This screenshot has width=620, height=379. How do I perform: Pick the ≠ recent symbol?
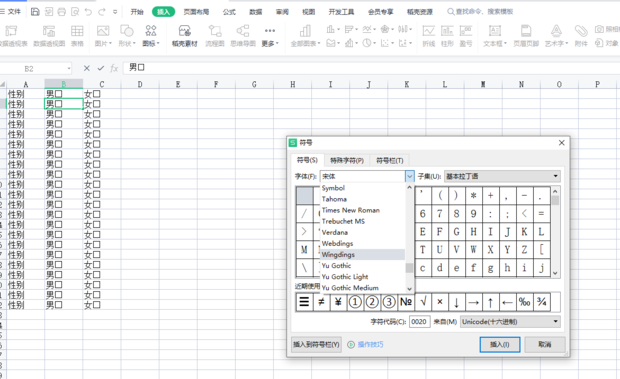[321, 302]
